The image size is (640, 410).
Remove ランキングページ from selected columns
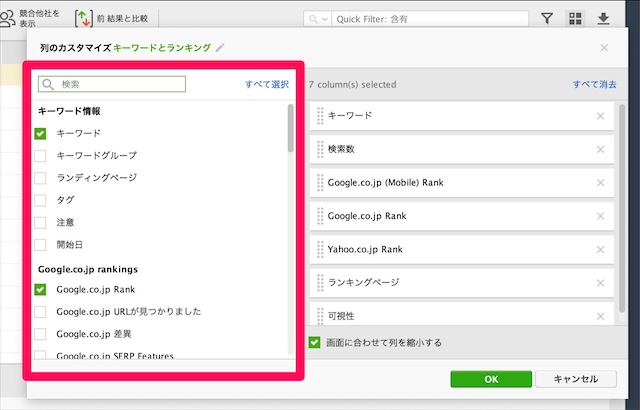coord(600,283)
